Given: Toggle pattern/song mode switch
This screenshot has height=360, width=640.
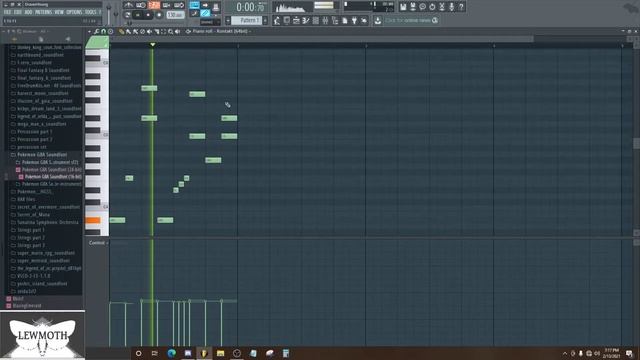Looking at the screenshot, I should point(127,15).
